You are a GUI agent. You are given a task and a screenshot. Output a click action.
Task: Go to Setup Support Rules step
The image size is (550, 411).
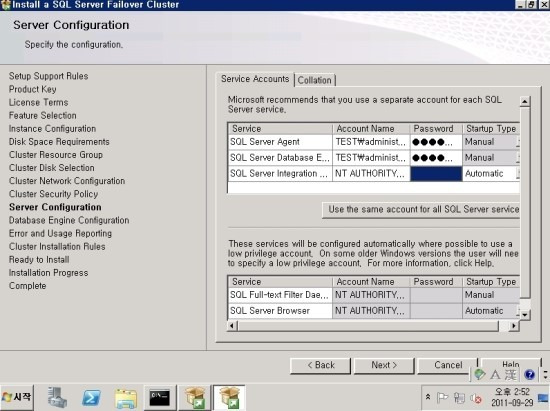point(48,76)
